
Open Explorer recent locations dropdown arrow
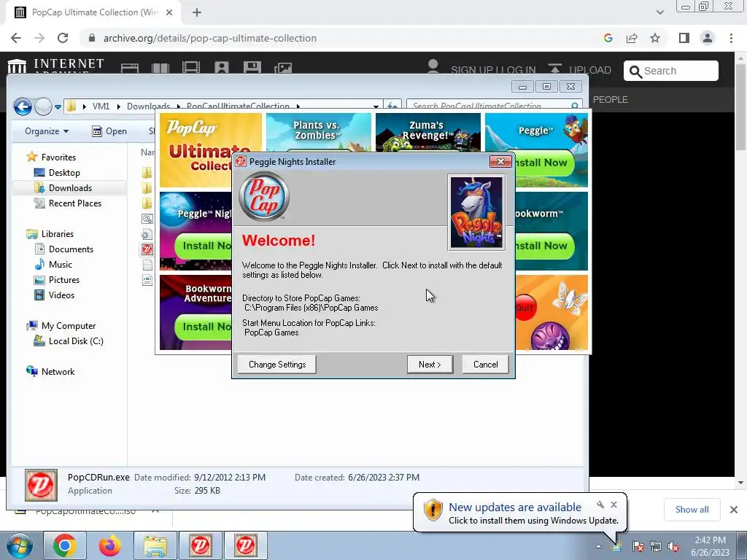point(58,106)
